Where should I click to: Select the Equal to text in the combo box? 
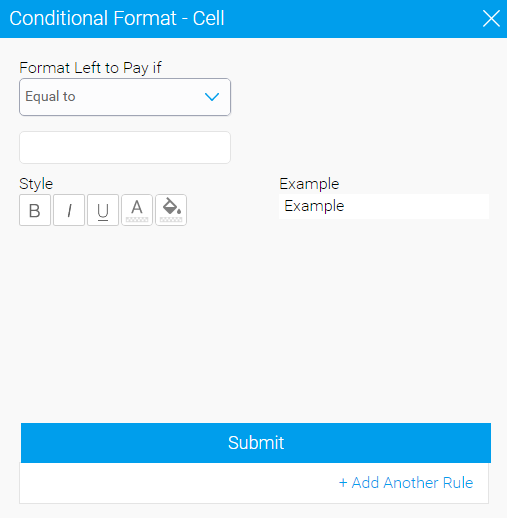[x=50, y=97]
